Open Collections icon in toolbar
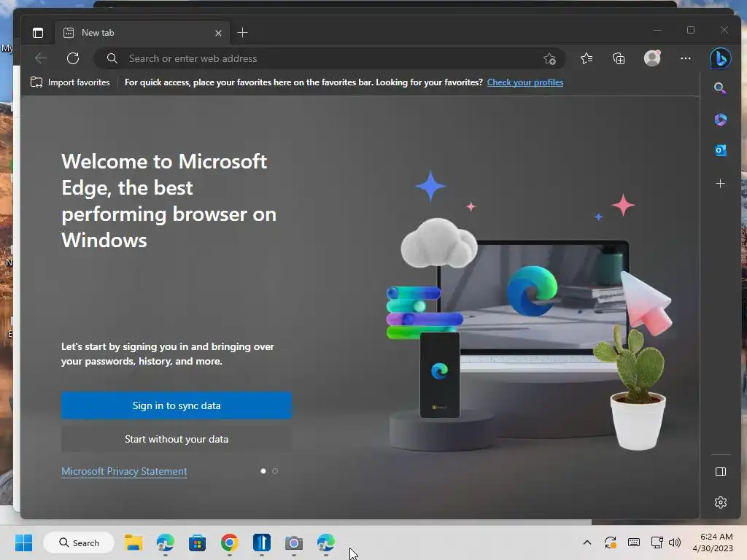This screenshot has height=560, width=747. click(x=619, y=58)
